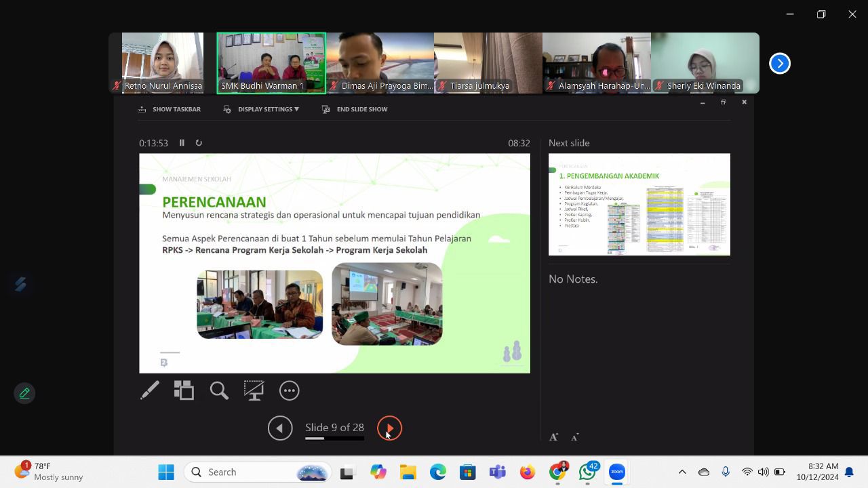This screenshot has width=868, height=488.
Task: Open the See All Slides view
Action: pyautogui.click(x=184, y=390)
